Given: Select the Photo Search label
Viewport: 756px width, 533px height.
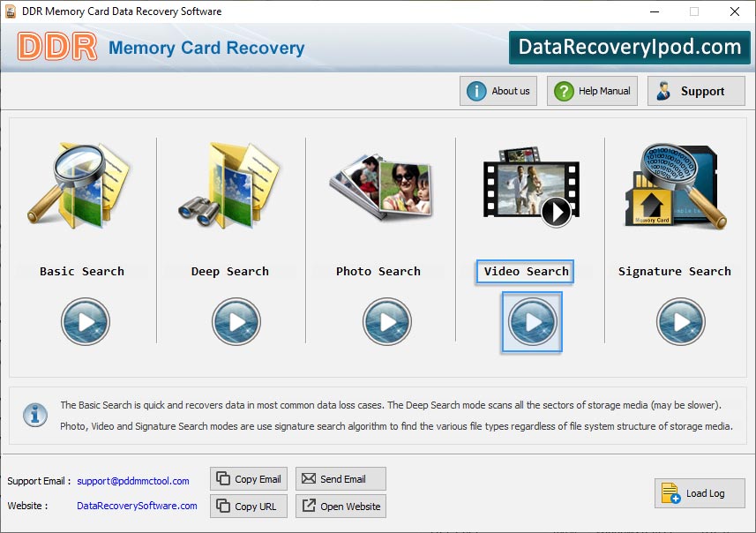Looking at the screenshot, I should click(378, 272).
